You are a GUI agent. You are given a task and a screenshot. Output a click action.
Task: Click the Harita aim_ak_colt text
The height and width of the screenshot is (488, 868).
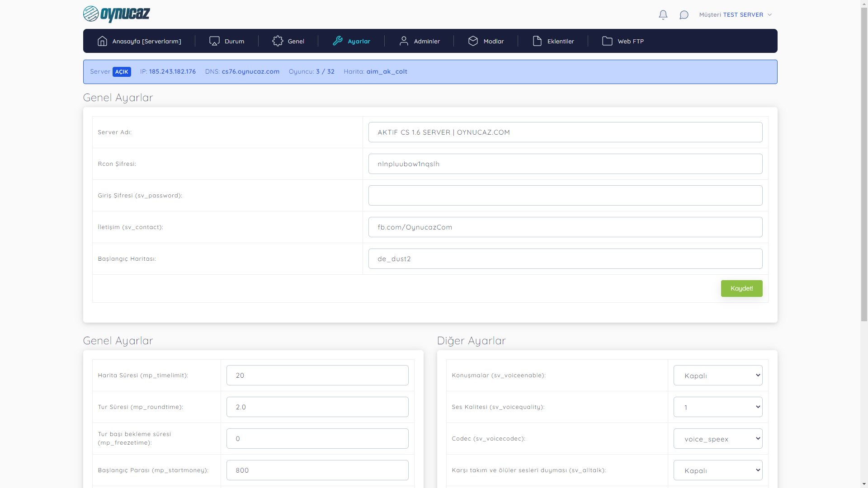click(x=375, y=71)
